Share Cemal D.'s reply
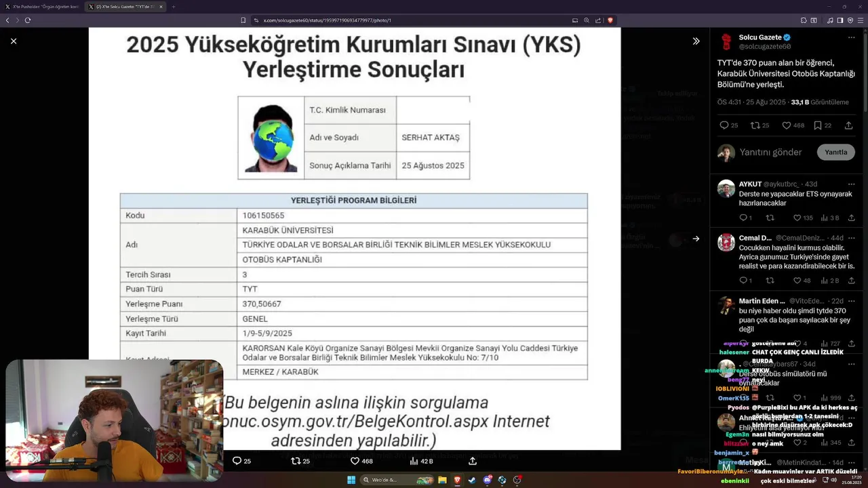Image resolution: width=868 pixels, height=488 pixels. pyautogui.click(x=851, y=281)
